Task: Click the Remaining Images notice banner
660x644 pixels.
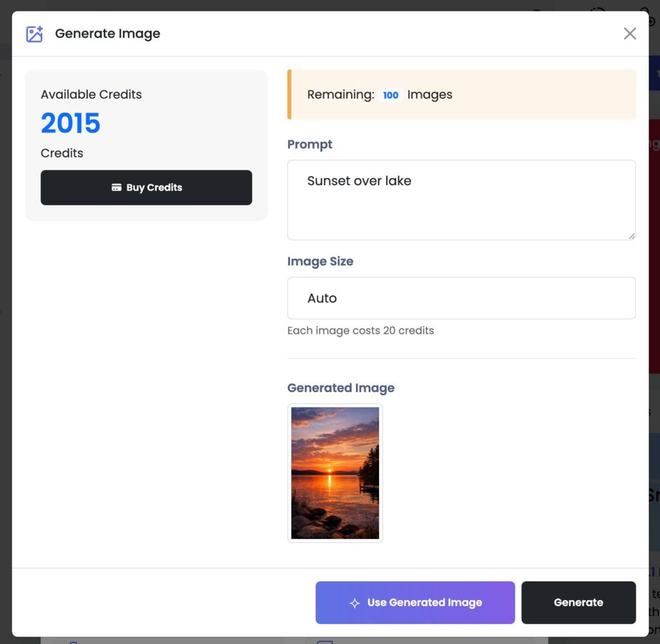Action: 516,95
